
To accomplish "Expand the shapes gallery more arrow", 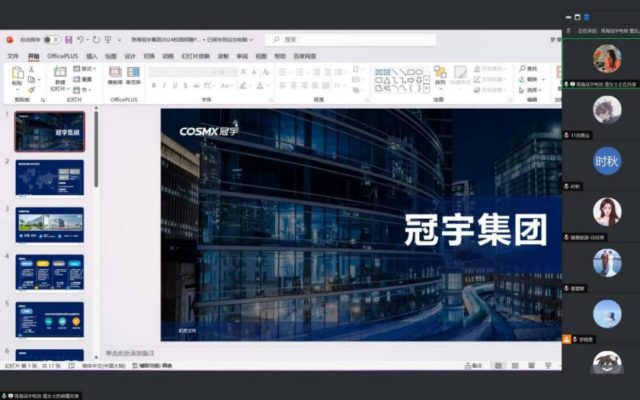I will [x=428, y=88].
